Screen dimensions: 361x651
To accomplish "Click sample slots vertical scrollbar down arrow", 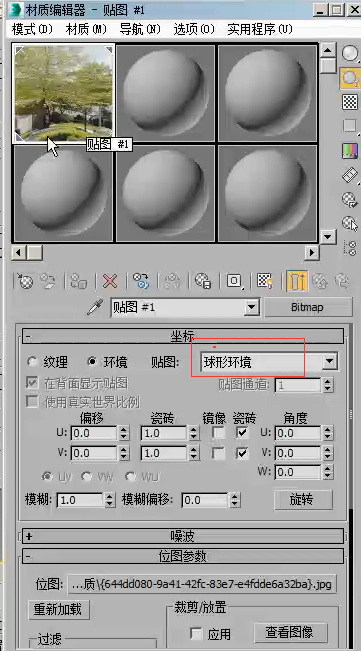I will click(x=328, y=237).
